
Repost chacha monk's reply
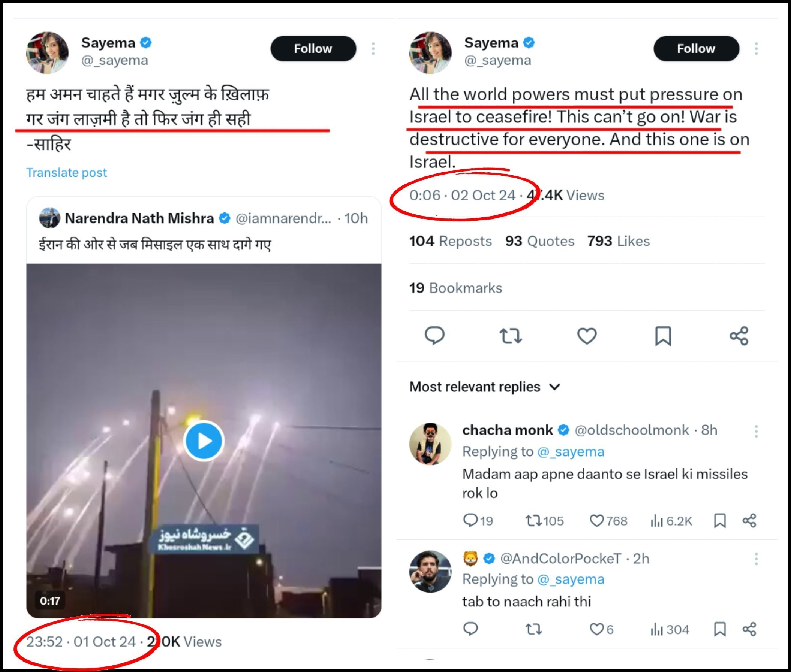click(544, 521)
